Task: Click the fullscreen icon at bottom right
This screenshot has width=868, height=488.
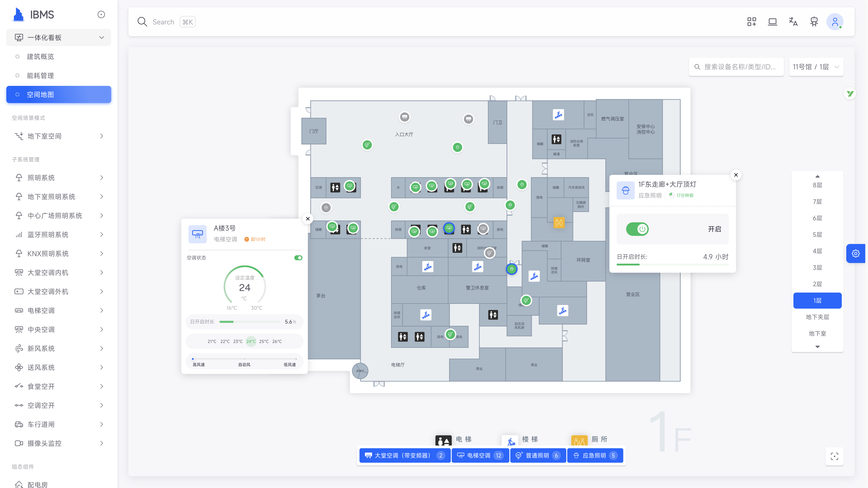Action: 834,456
